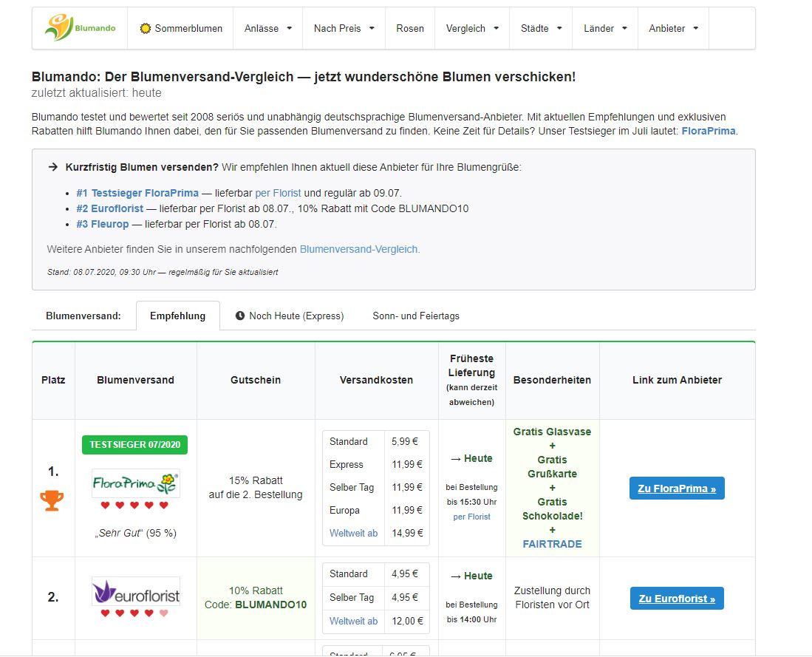Click the clock icon on Noch Heute tab
This screenshot has width=812, height=657.
click(x=240, y=316)
